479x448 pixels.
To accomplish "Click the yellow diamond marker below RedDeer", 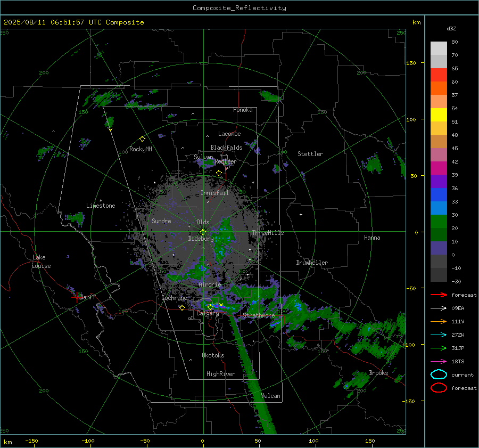I will pyautogui.click(x=219, y=173).
